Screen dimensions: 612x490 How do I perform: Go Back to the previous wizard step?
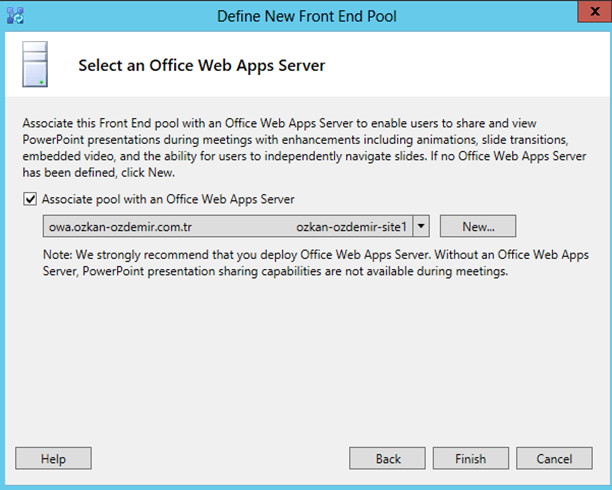coord(387,458)
